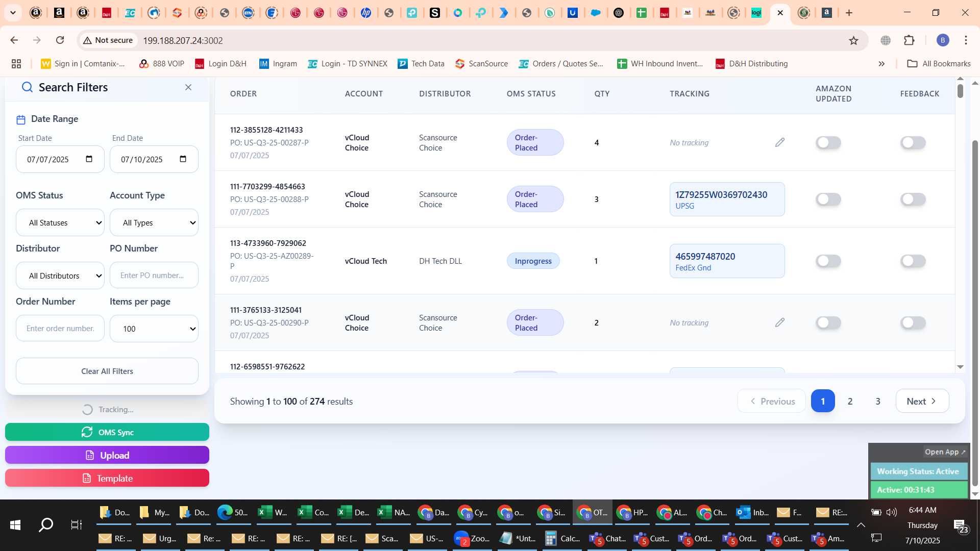Toggle Amazon Updated for order 111-7703299-4854663

828,199
